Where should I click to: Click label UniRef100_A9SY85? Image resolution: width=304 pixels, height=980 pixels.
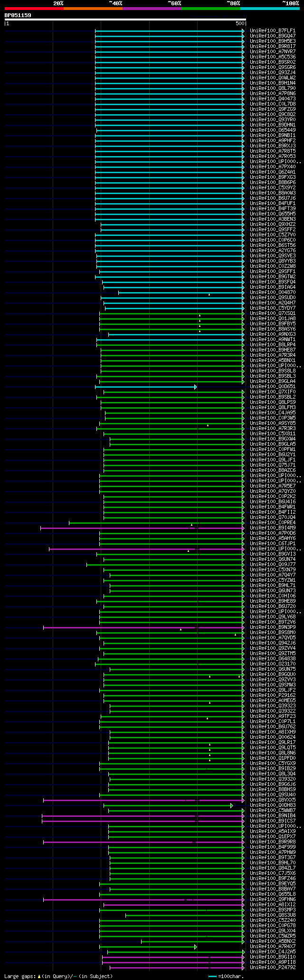click(x=273, y=423)
